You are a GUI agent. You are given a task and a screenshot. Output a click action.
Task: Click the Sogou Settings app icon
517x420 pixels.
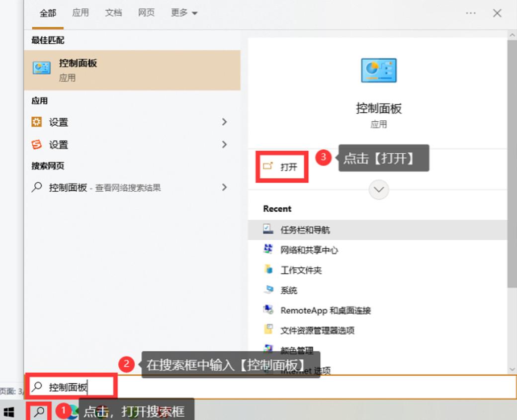[37, 145]
